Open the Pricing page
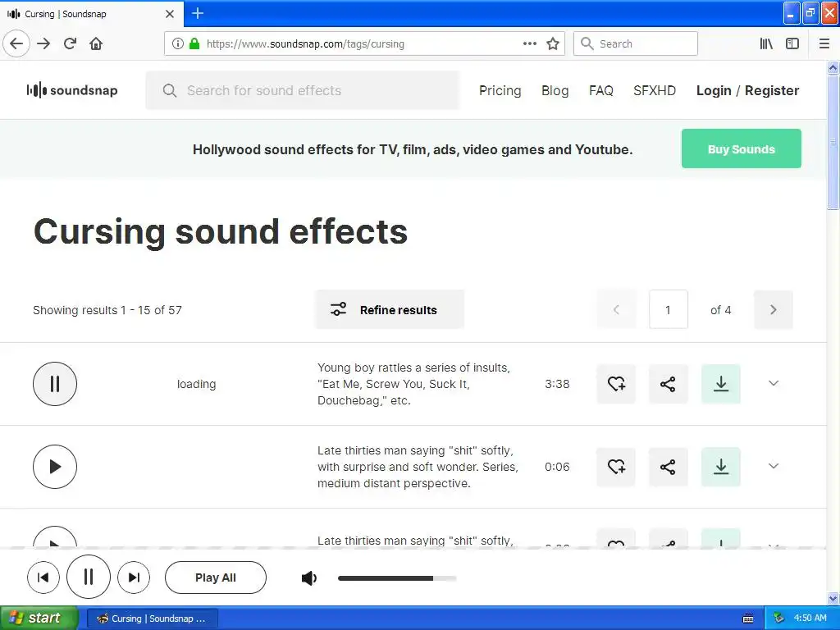840x630 pixels. [500, 90]
